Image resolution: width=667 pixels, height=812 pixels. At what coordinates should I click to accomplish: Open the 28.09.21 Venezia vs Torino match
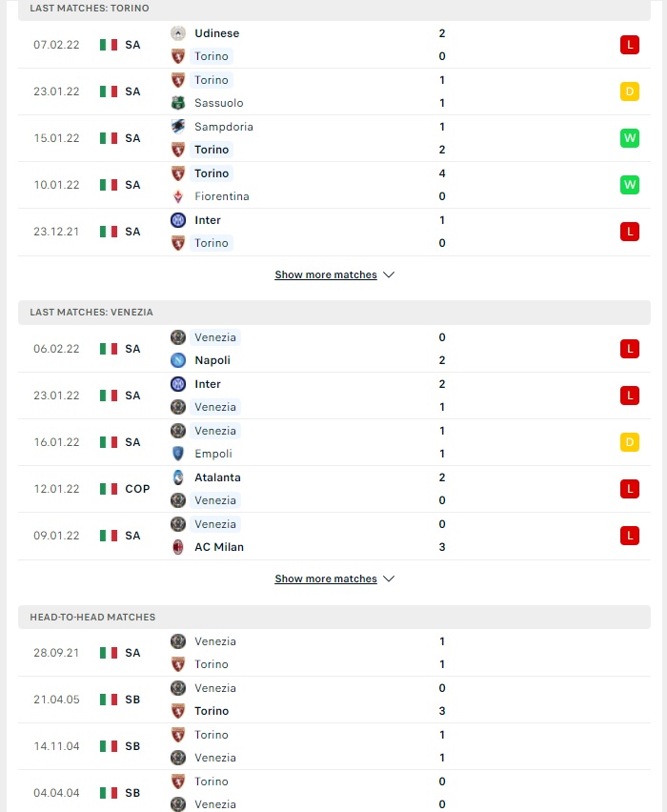[334, 653]
